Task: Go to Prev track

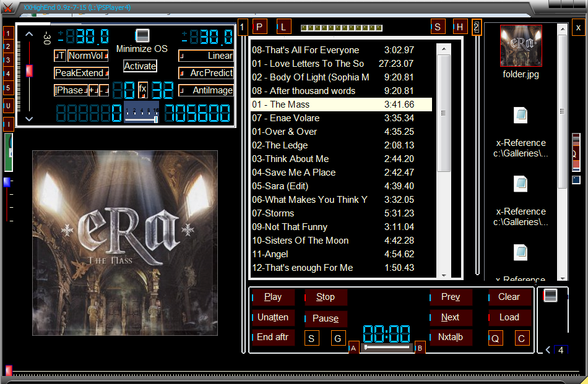Action: [x=451, y=297]
